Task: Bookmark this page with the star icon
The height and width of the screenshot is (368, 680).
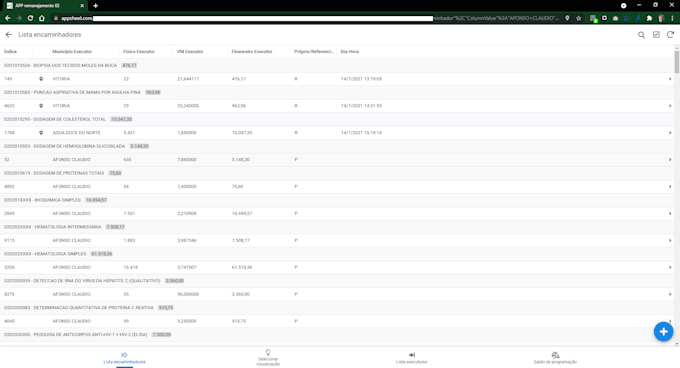Action: [x=579, y=18]
